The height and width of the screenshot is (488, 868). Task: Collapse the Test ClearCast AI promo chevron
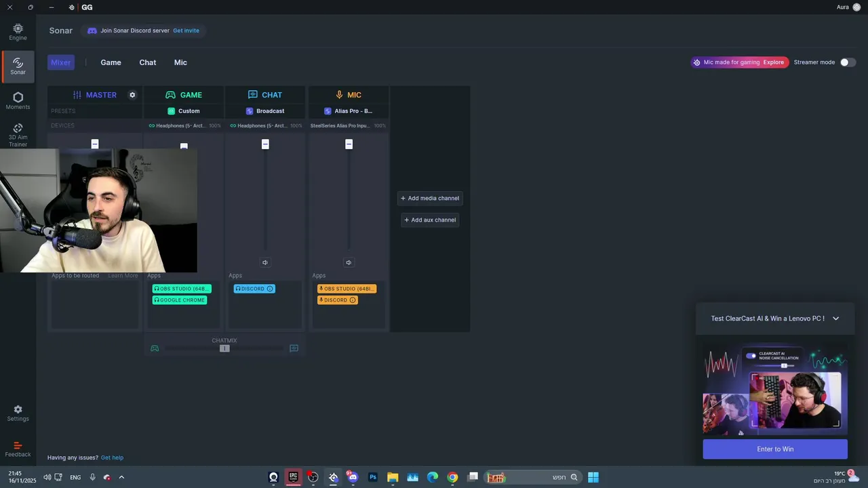tap(835, 319)
